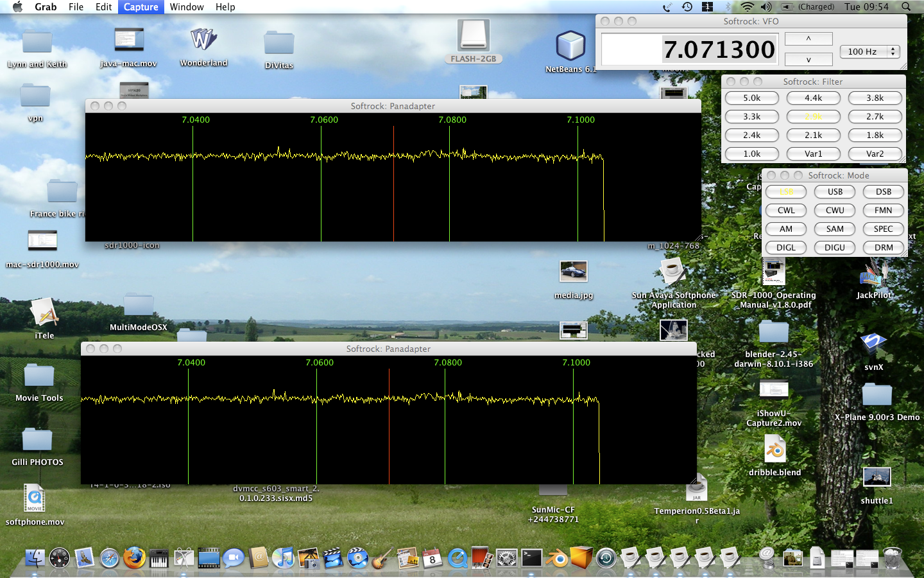Image resolution: width=924 pixels, height=578 pixels.
Task: Select the 5.0k filter
Action: click(752, 98)
